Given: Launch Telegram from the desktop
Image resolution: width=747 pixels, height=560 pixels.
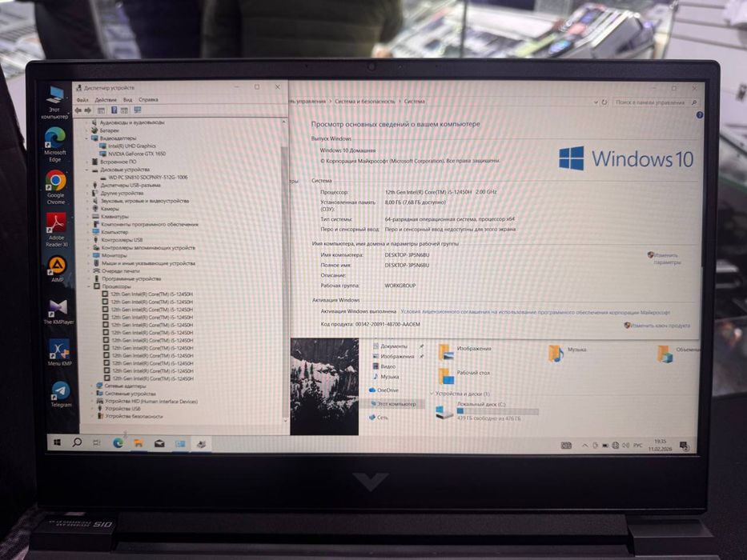Looking at the screenshot, I should pos(61,394).
